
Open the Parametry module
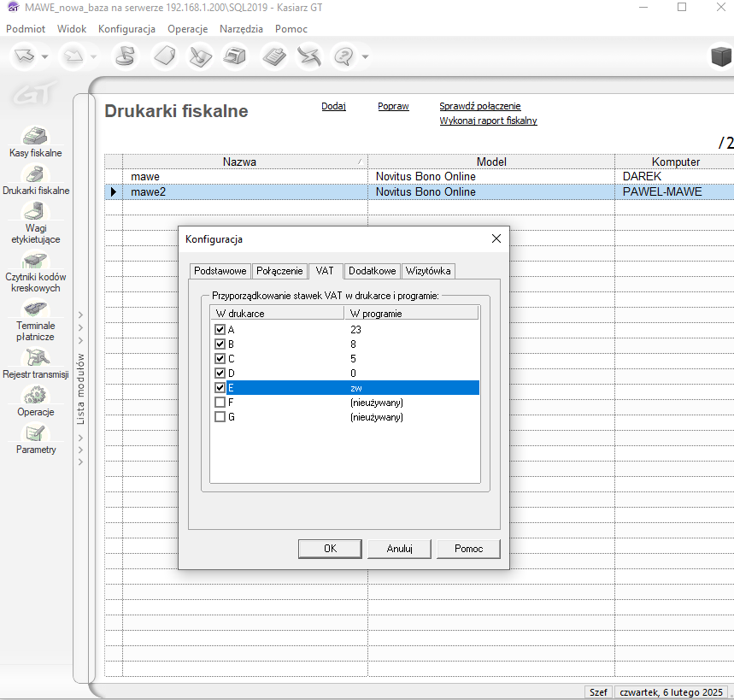[35, 435]
